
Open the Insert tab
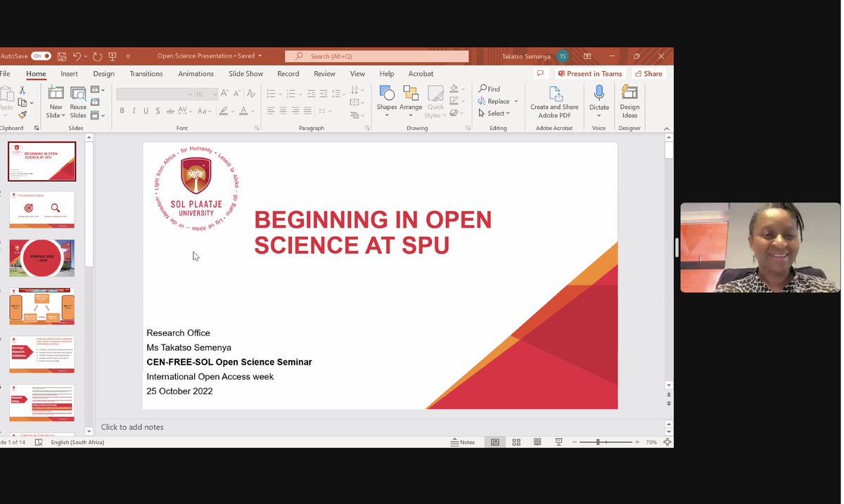click(69, 74)
